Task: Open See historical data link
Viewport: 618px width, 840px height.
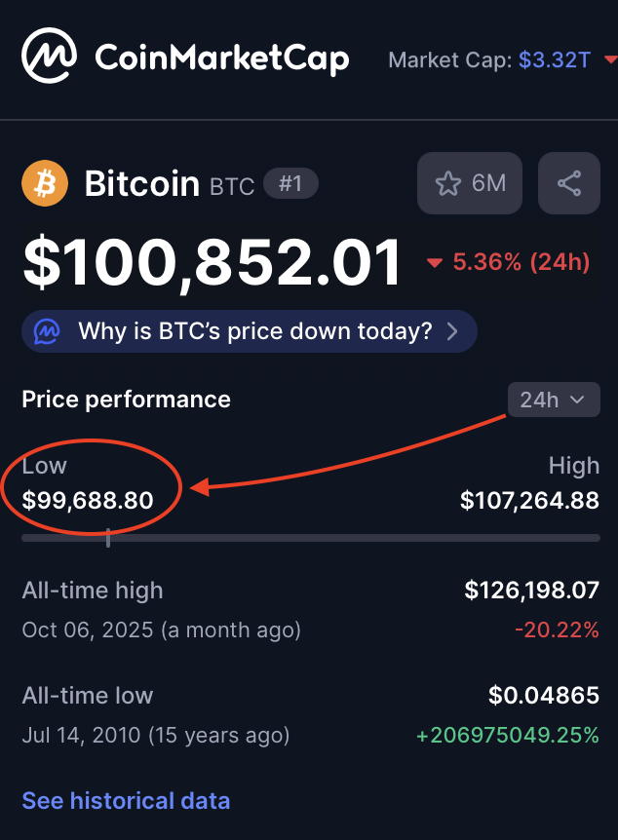Action: [x=126, y=801]
